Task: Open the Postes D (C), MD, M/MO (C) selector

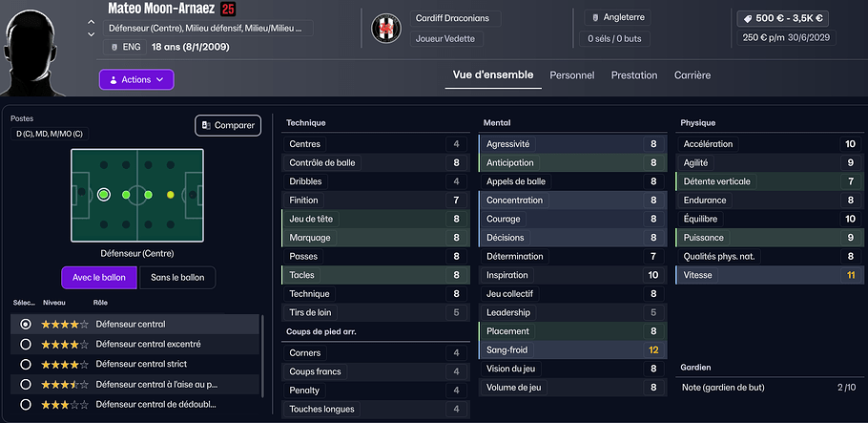Action: pyautogui.click(x=48, y=133)
